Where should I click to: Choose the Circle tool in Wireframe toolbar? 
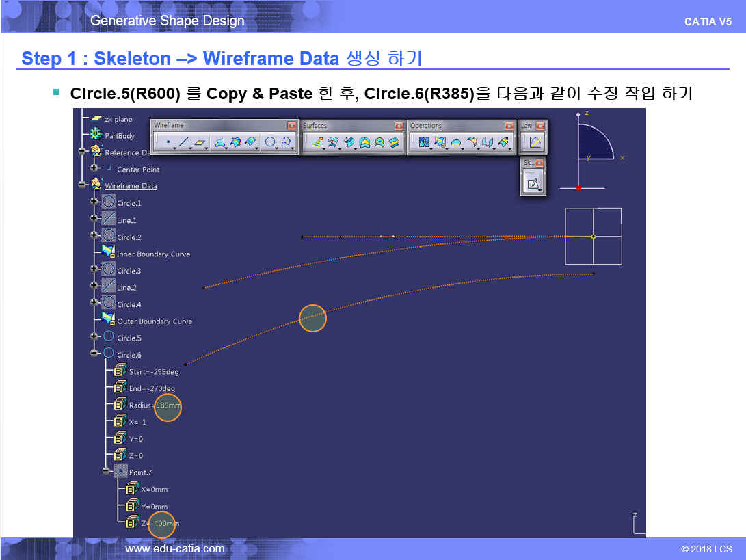click(x=271, y=143)
